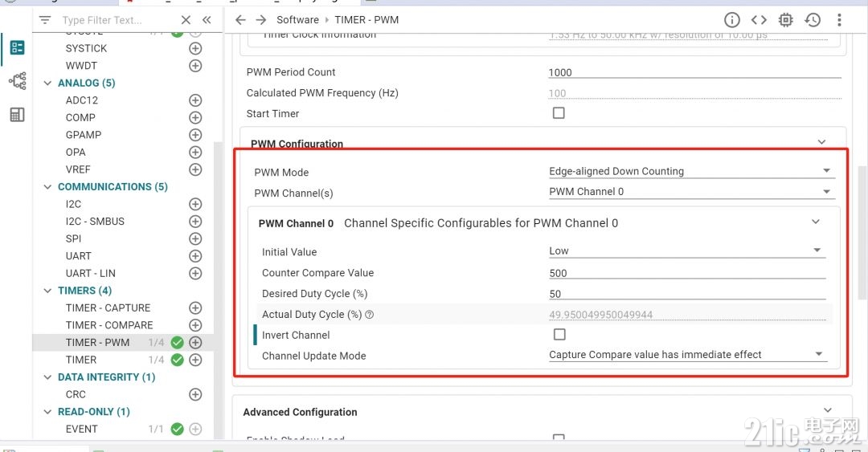Open the PWM Channel(s) dropdown
Viewport: 868px width, 452px height.
point(691,191)
